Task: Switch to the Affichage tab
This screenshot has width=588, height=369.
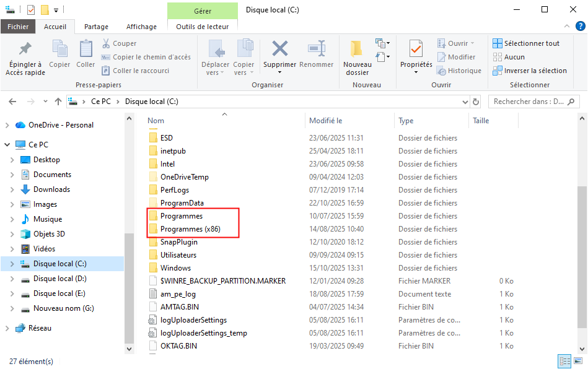Action: pos(141,27)
